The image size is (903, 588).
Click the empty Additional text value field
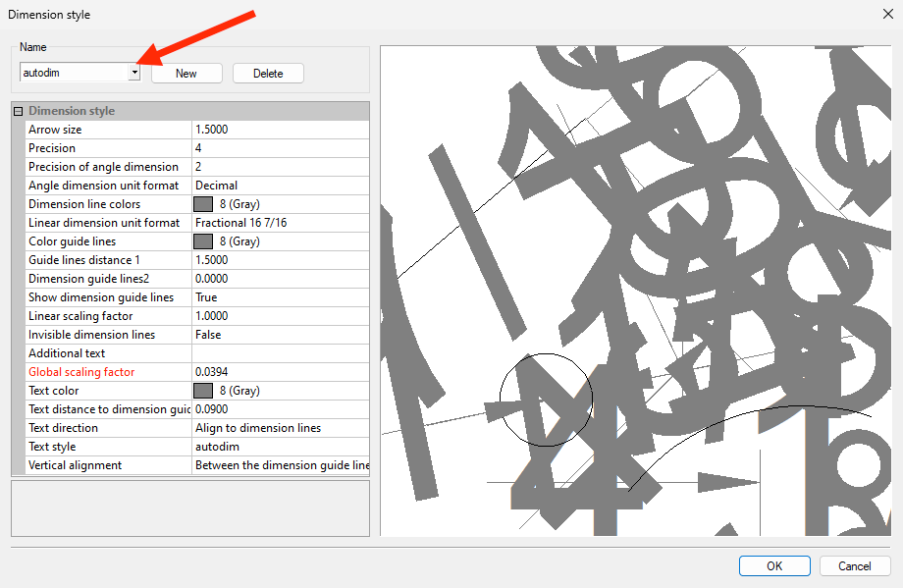(x=280, y=353)
